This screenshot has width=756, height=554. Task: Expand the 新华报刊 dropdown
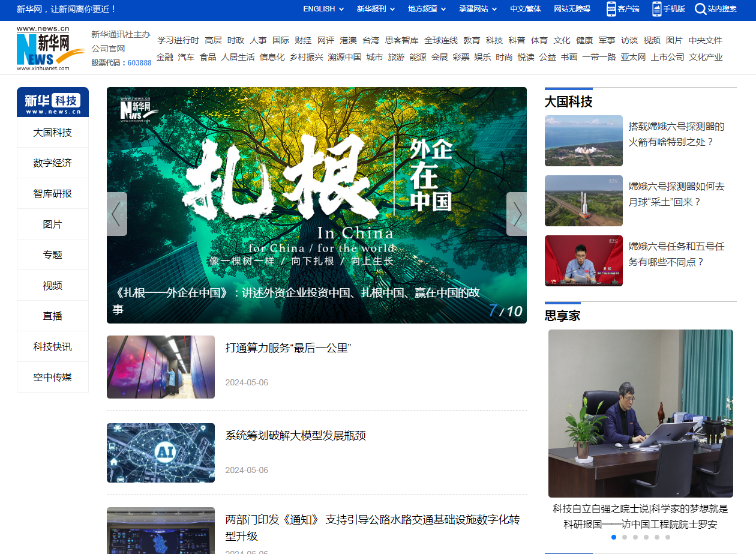(x=376, y=9)
